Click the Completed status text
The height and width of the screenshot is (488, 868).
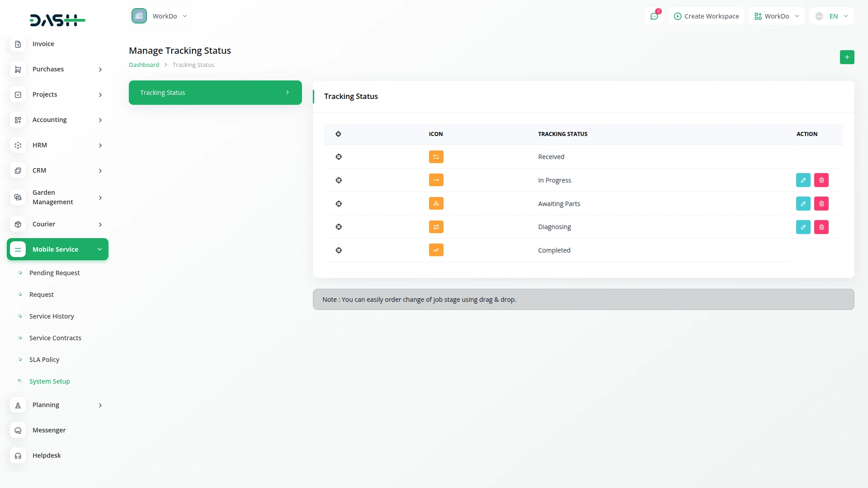coord(554,250)
